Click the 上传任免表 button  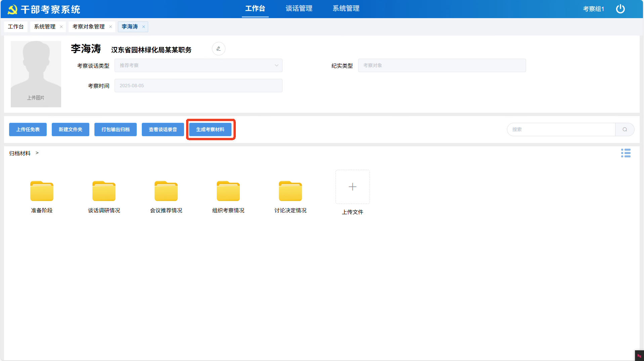click(x=28, y=130)
